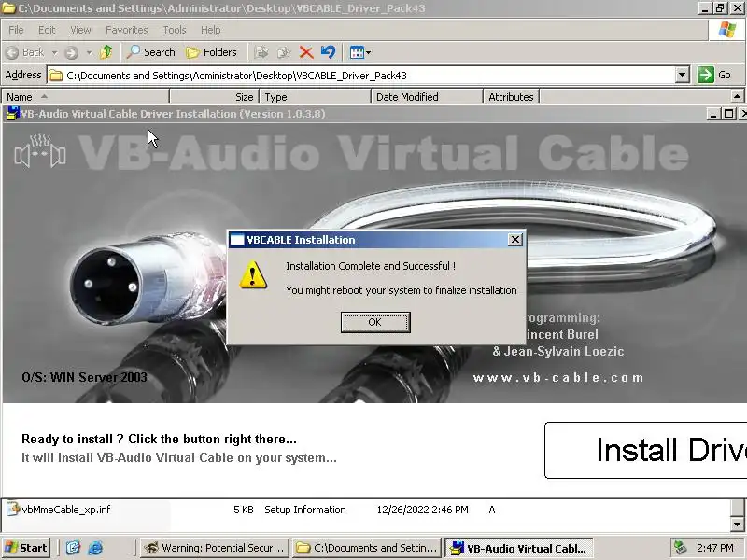
Task: Click the red Delete icon
Action: tap(306, 52)
